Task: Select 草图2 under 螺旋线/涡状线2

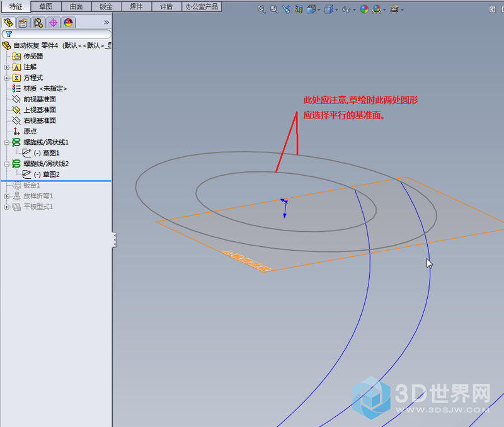Action: [46, 174]
